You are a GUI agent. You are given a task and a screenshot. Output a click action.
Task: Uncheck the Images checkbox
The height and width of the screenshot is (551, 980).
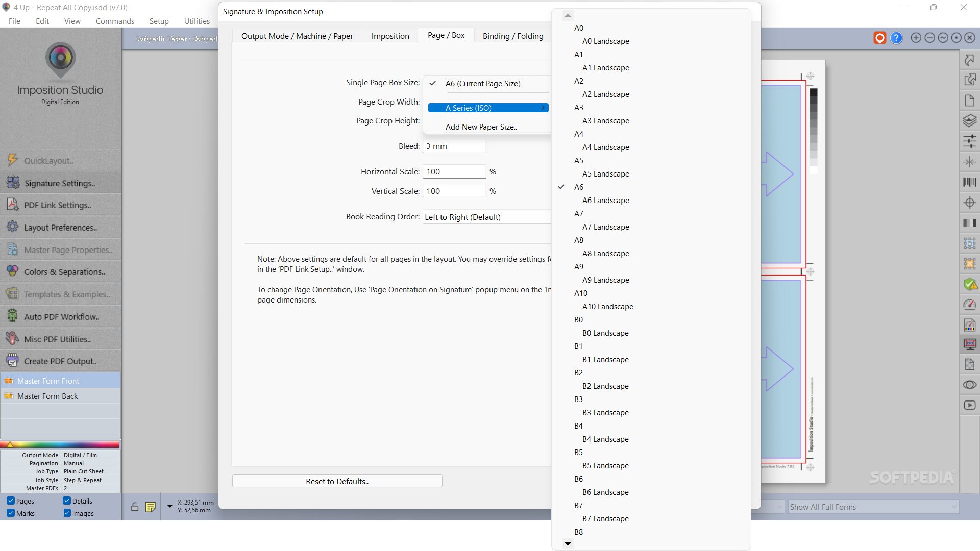67,513
